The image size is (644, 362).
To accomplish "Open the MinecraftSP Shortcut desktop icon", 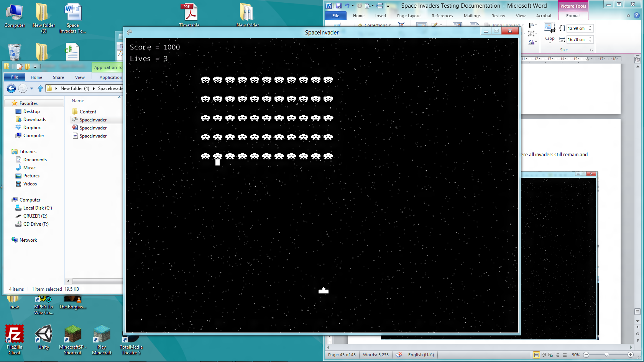I will point(73,340).
